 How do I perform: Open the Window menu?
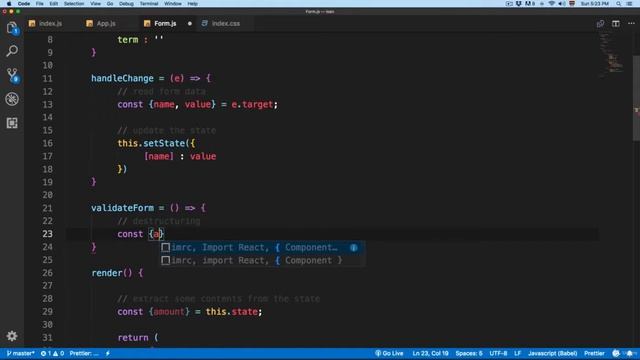pyautogui.click(x=173, y=4)
